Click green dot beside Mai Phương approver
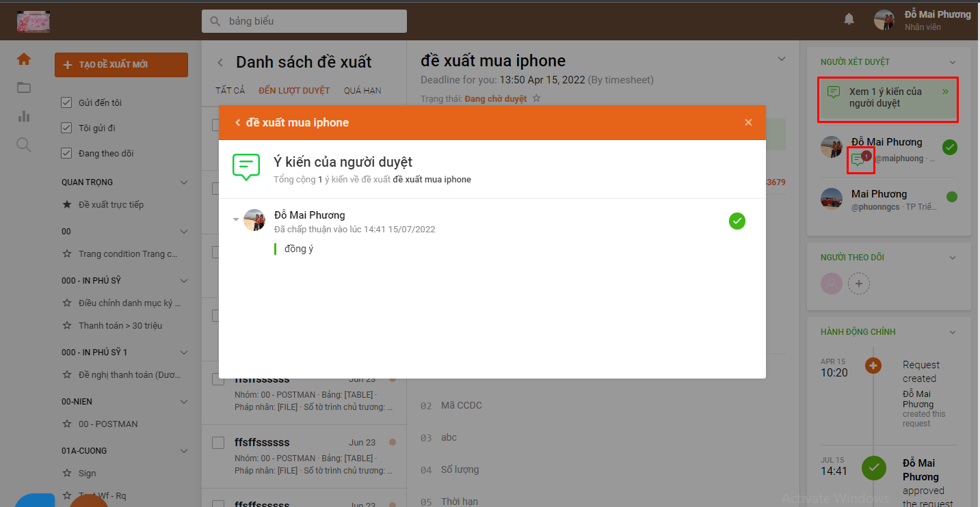The width and height of the screenshot is (980, 507). click(952, 197)
